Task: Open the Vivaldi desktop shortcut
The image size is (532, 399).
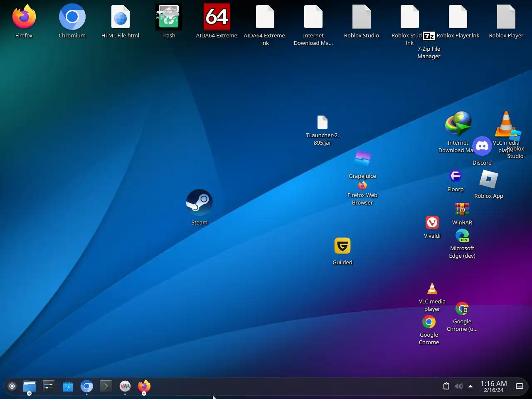Action: click(432, 222)
